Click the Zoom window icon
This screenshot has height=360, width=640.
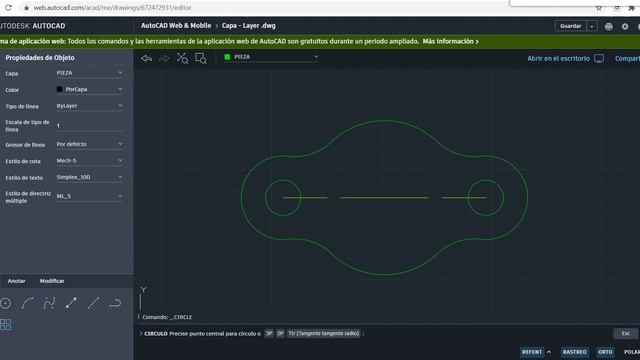pos(201,58)
